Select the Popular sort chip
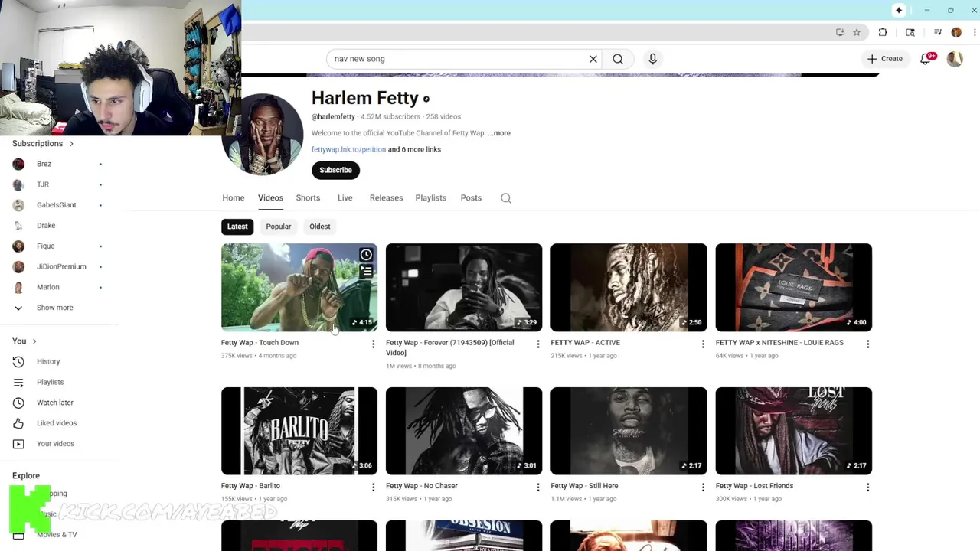 click(279, 227)
